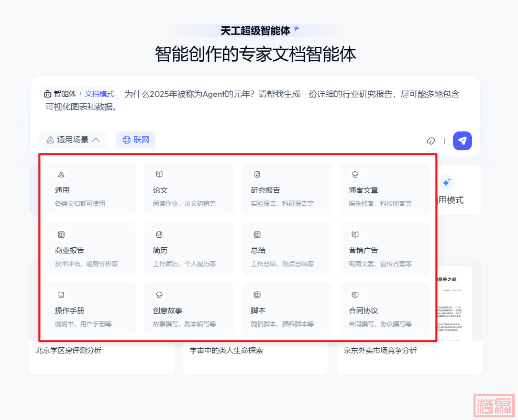Click the 娱乐博客，科技博客等 description
This screenshot has height=420, width=518.
pos(380,204)
